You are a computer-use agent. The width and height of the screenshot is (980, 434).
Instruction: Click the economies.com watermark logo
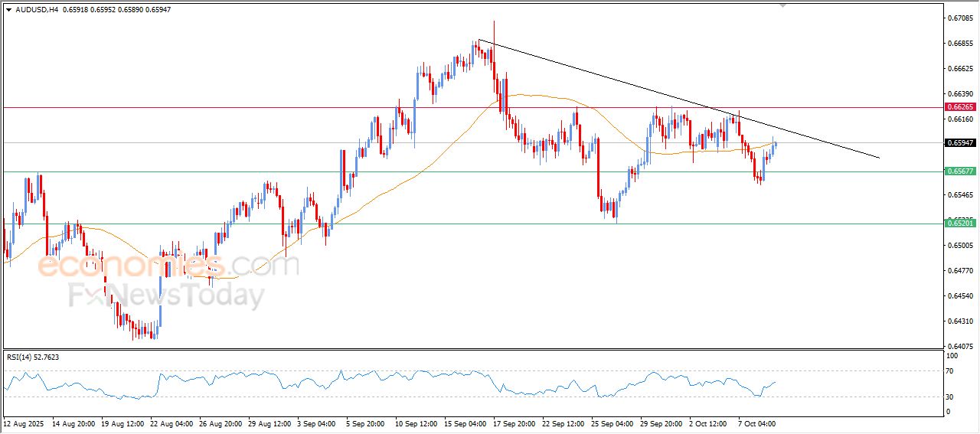[x=168, y=266]
